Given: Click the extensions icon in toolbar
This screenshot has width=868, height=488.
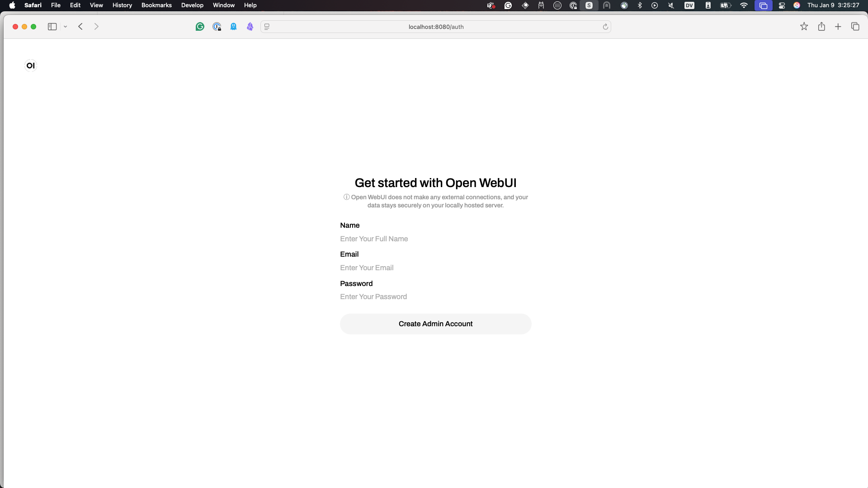Looking at the screenshot, I should pyautogui.click(x=266, y=26).
